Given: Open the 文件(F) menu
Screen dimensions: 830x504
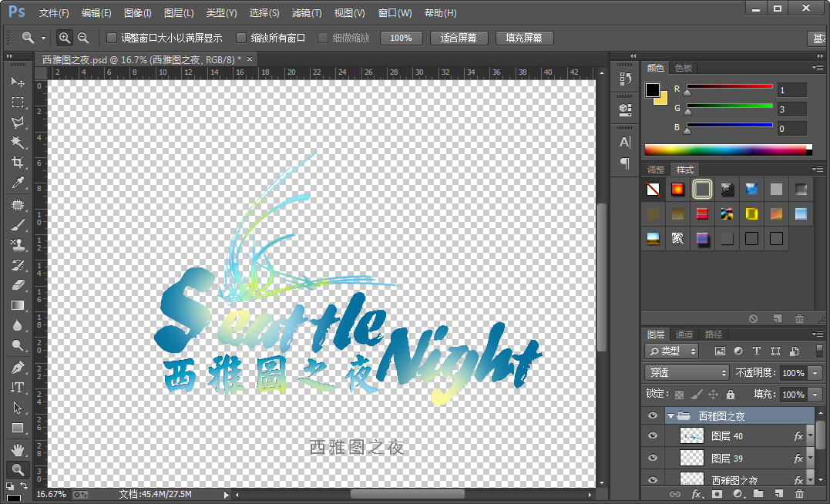Looking at the screenshot, I should 54,12.
